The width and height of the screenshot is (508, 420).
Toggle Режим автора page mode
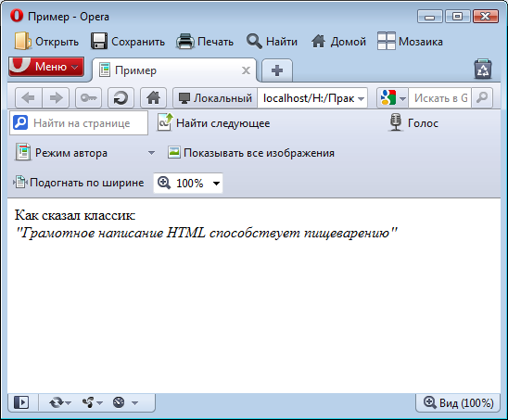click(x=61, y=153)
